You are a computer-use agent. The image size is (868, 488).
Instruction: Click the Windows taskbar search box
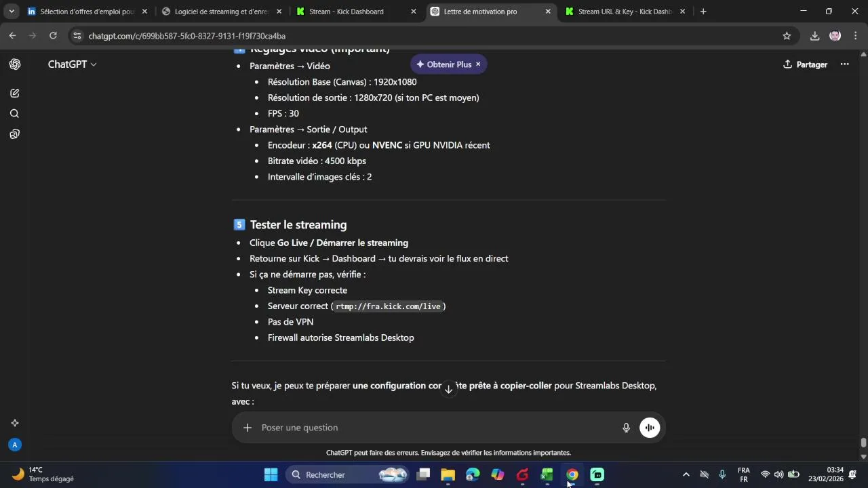coord(347,475)
